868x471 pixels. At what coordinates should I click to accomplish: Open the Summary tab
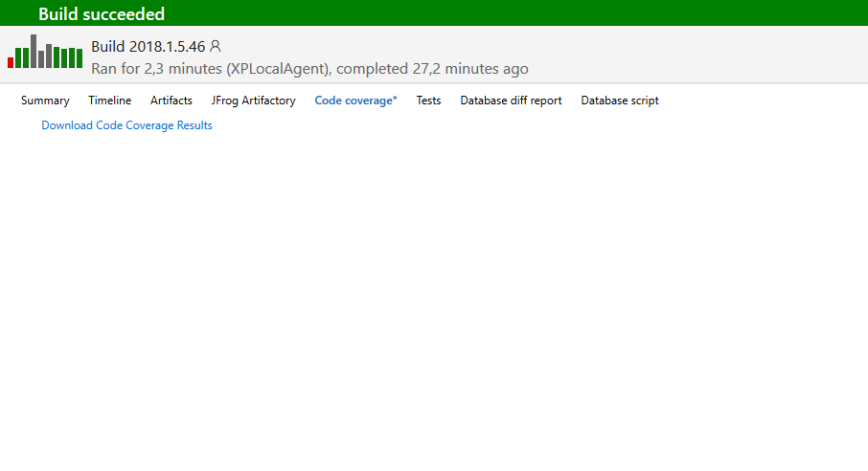click(45, 101)
